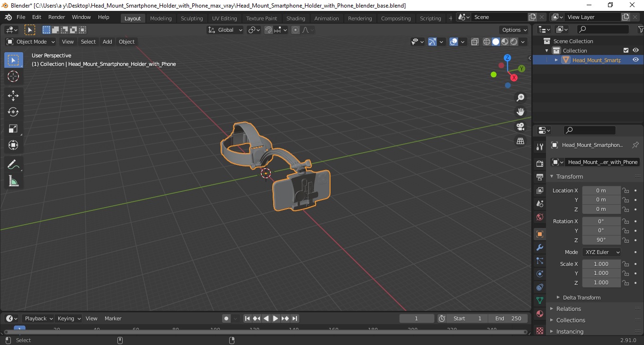Select the Measure tool
The width and height of the screenshot is (644, 345).
click(x=13, y=181)
